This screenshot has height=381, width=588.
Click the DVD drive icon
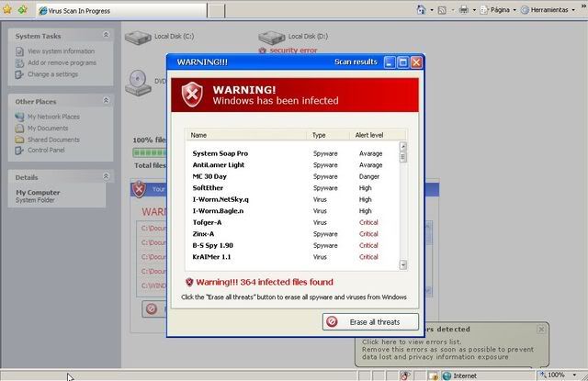pos(138,82)
